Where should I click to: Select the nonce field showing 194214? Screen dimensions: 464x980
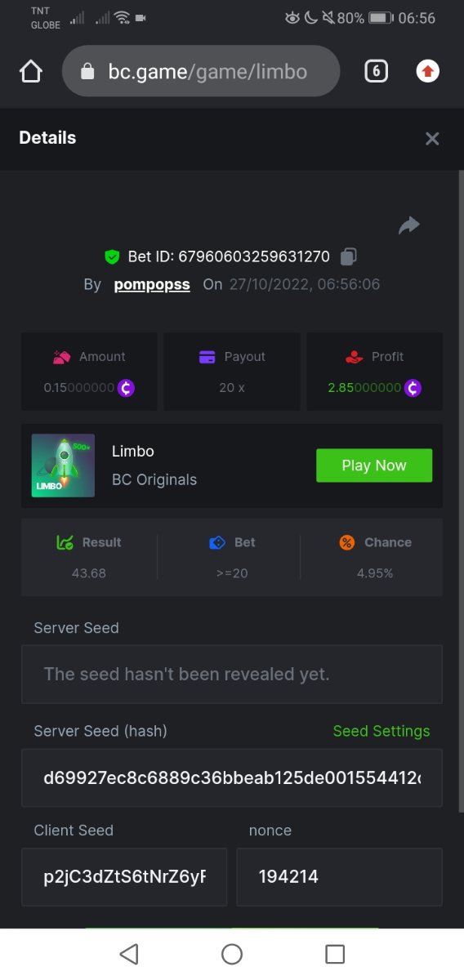(x=340, y=877)
